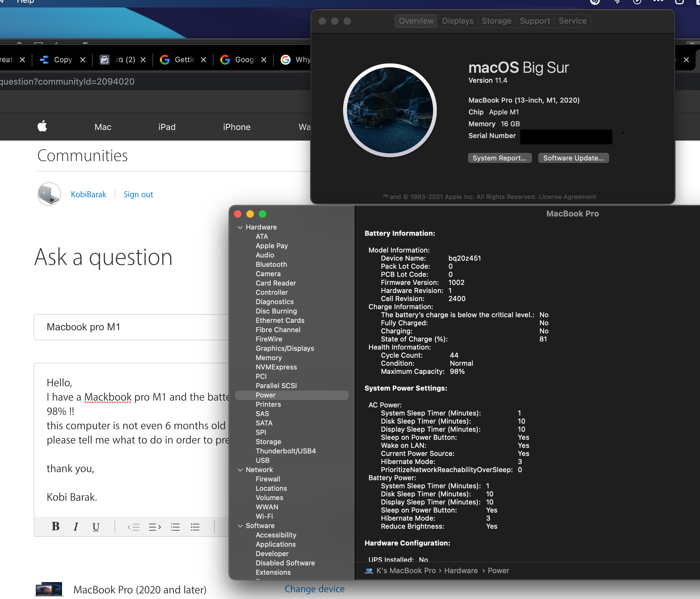Collapse the Software tree section
This screenshot has height=599, width=700.
(240, 526)
